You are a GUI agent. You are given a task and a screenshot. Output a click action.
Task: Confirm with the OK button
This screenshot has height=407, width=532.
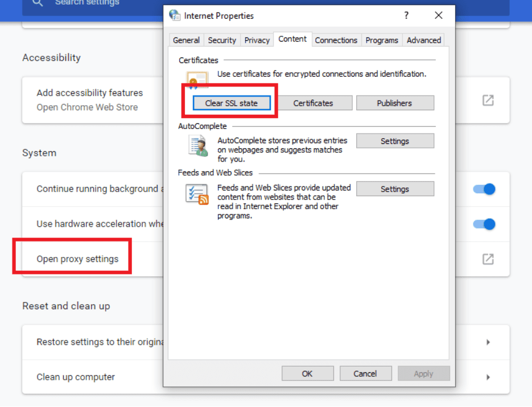coord(308,373)
